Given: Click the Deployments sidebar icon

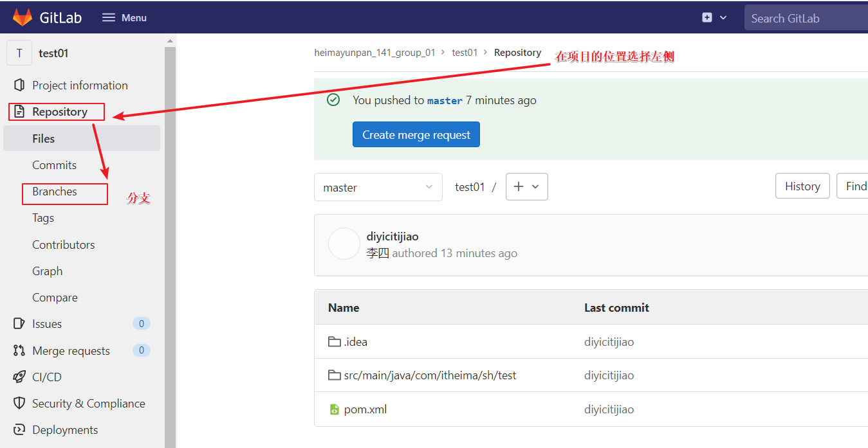Looking at the screenshot, I should coord(19,430).
